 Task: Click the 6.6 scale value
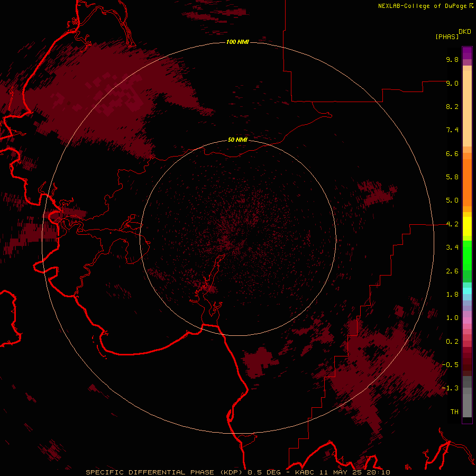pyautogui.click(x=452, y=153)
